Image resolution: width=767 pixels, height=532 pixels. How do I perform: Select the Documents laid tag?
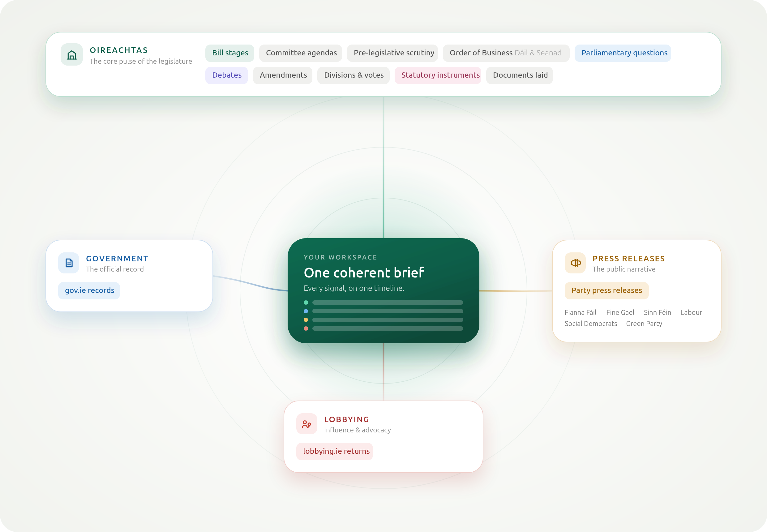click(x=519, y=75)
